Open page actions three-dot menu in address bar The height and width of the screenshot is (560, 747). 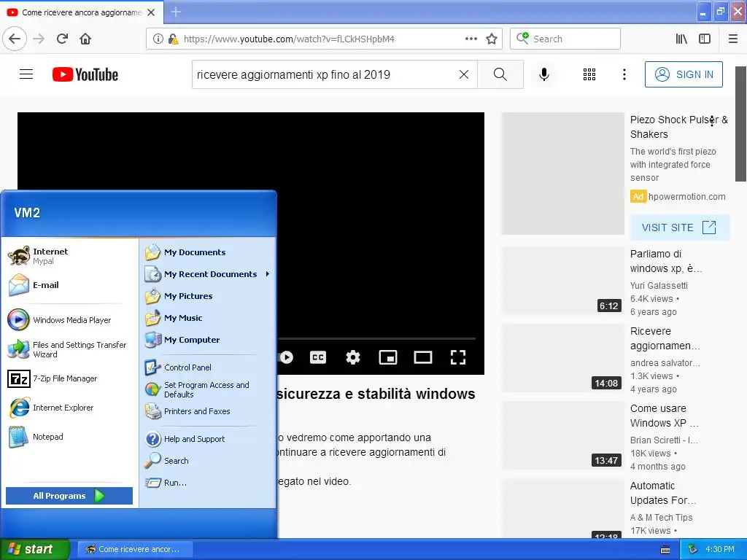471,39
